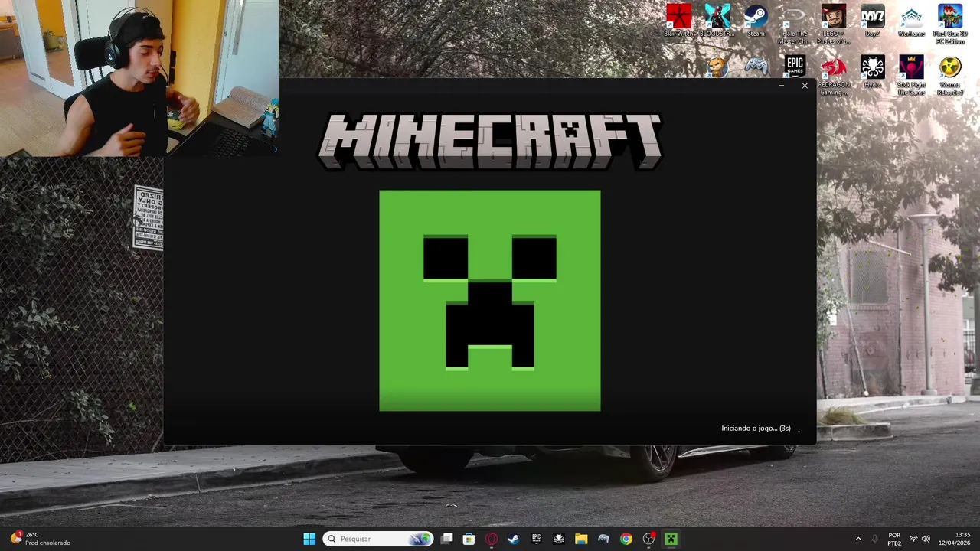980x551 pixels.
Task: Open Hydra launcher from the taskbar
Action: coord(559,539)
